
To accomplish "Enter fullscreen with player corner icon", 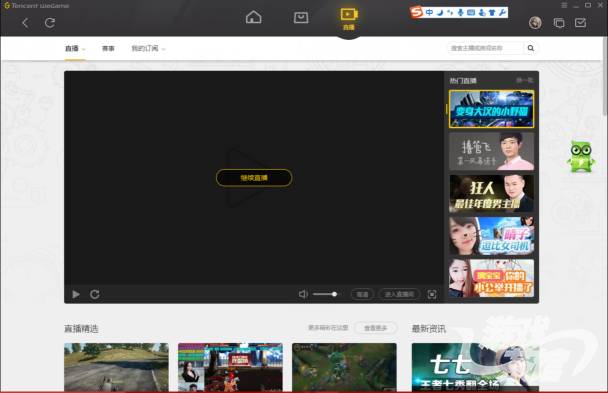I will [x=432, y=295].
